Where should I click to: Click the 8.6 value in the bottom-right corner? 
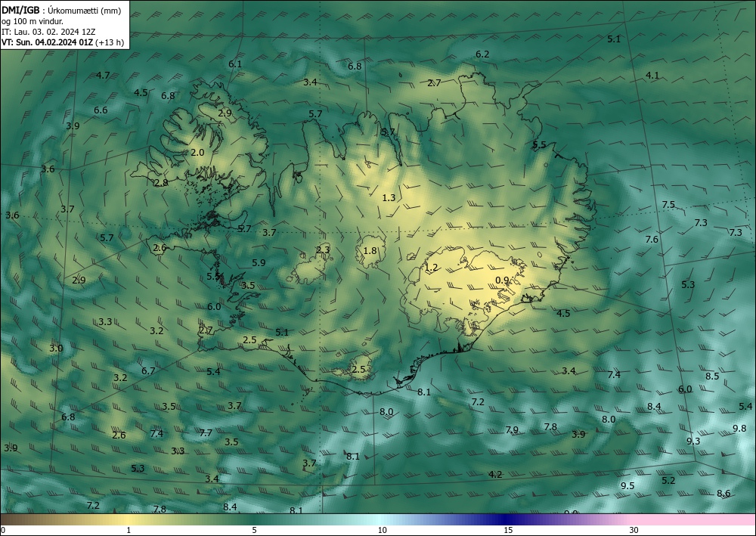723,493
